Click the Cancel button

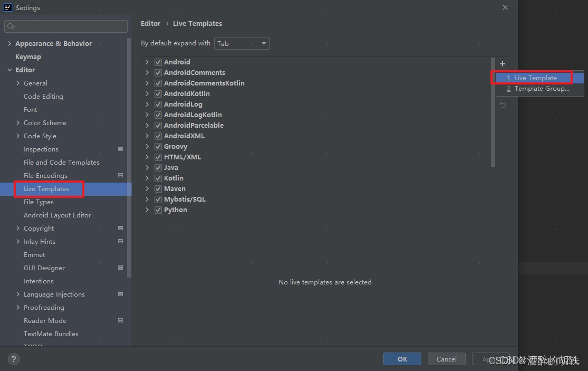pos(446,359)
